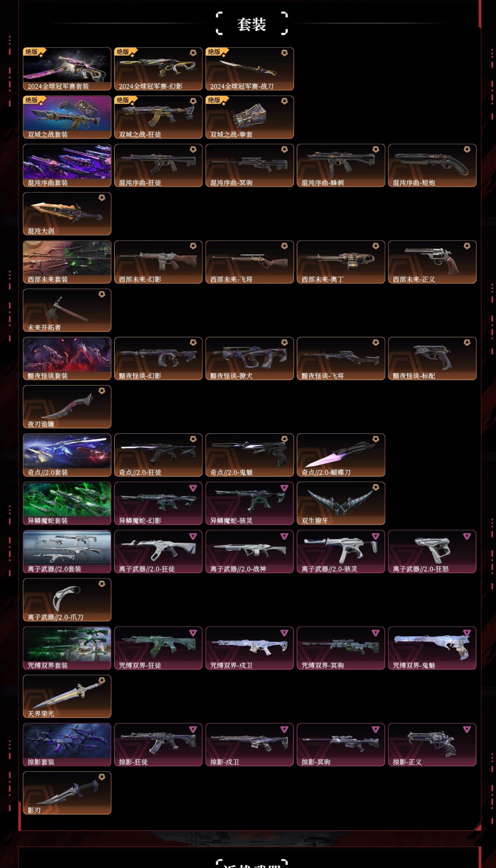Select the 咒缚双界-鬼魅 weapon card
The width and height of the screenshot is (496, 868).
(x=432, y=648)
